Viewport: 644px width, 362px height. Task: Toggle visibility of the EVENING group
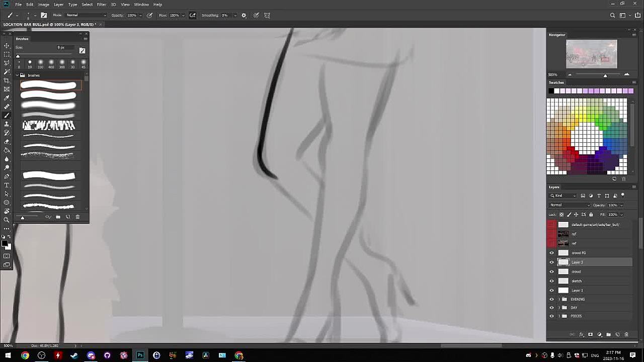click(551, 299)
